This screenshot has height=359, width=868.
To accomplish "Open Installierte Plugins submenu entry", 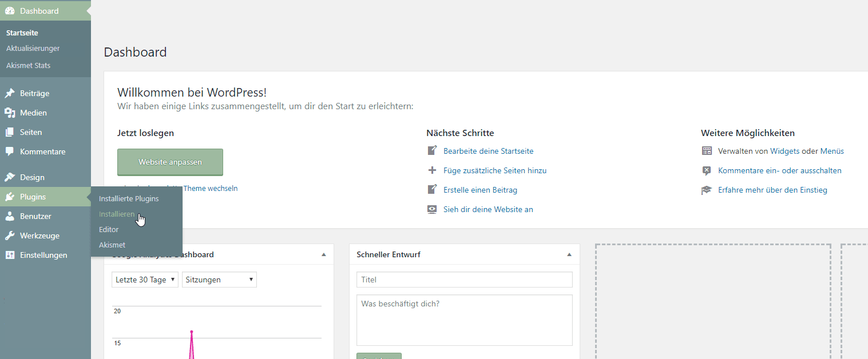I will [x=129, y=199].
